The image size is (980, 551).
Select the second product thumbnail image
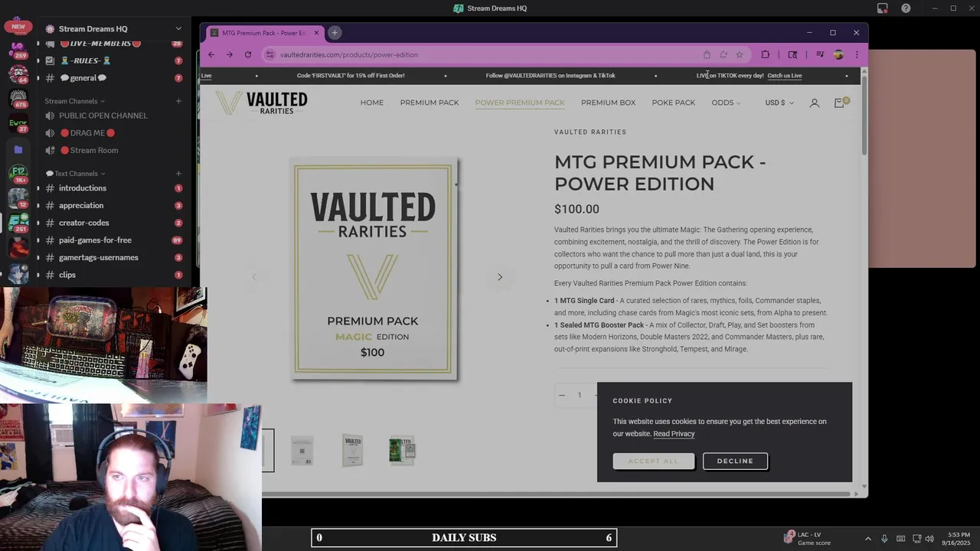tap(302, 451)
